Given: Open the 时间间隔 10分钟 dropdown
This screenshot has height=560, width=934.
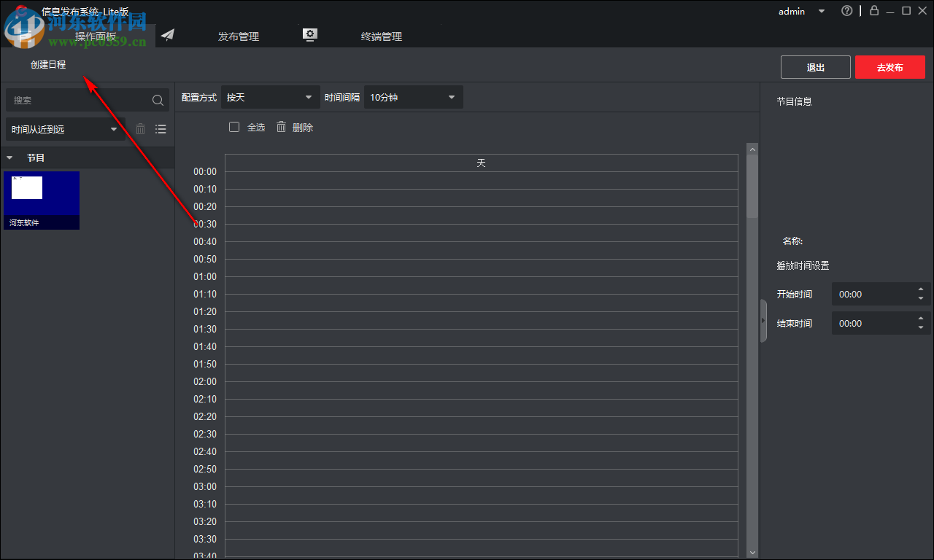Looking at the screenshot, I should [x=413, y=96].
